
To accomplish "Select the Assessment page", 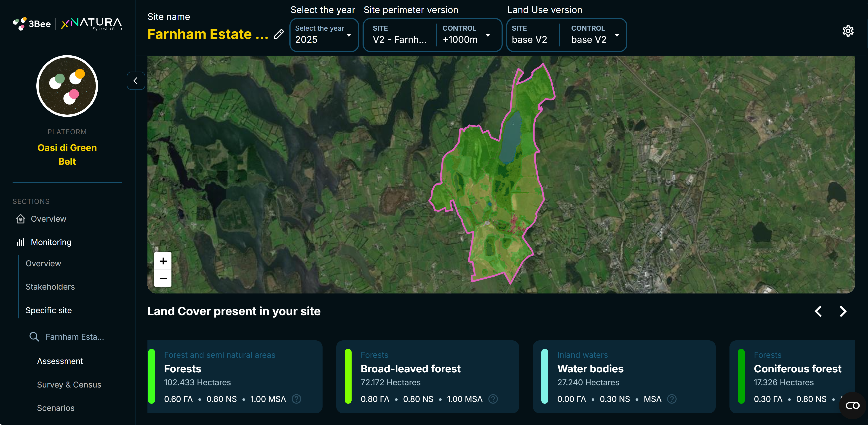I will pos(60,361).
